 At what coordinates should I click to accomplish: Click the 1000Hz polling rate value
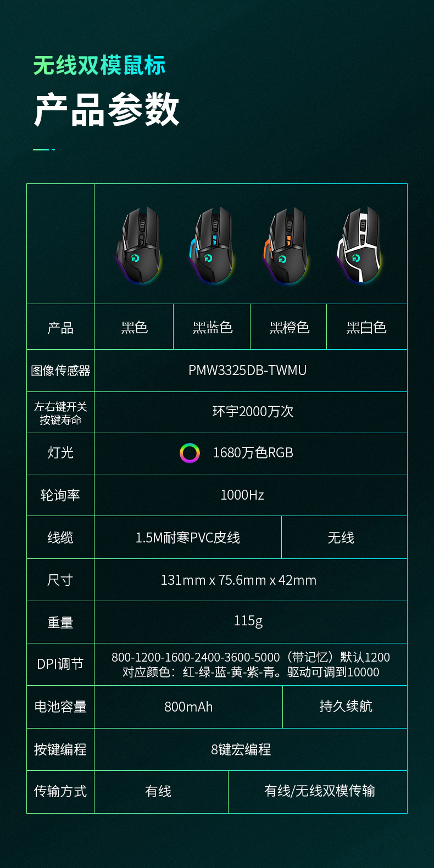pyautogui.click(x=242, y=495)
